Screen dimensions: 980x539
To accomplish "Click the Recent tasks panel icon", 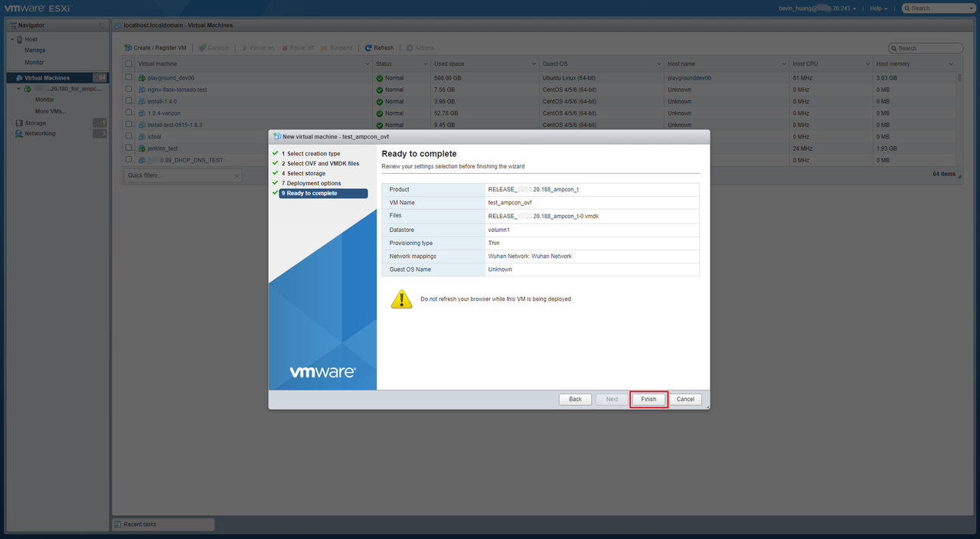I will [x=118, y=524].
